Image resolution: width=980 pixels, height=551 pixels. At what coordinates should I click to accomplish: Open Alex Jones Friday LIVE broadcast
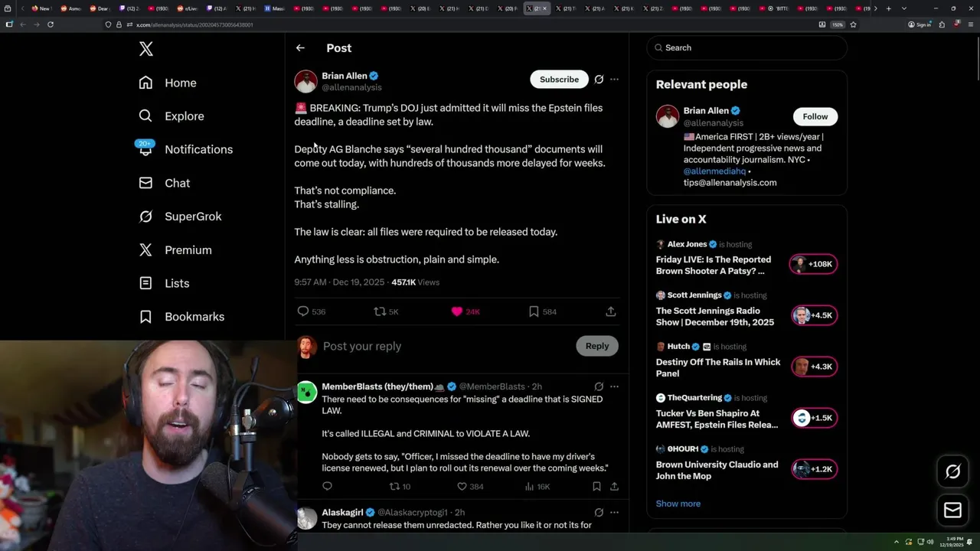[x=714, y=265]
